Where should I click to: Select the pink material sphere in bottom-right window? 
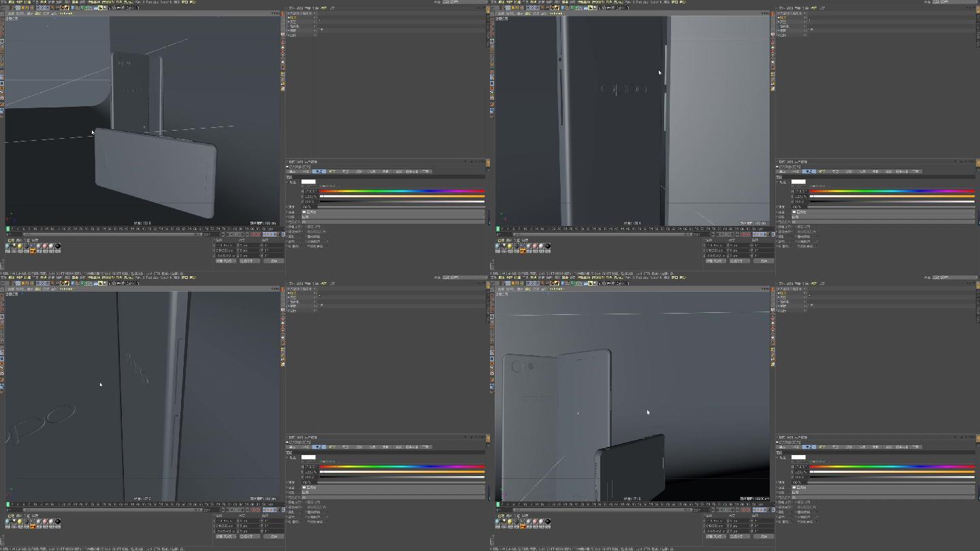(536, 521)
